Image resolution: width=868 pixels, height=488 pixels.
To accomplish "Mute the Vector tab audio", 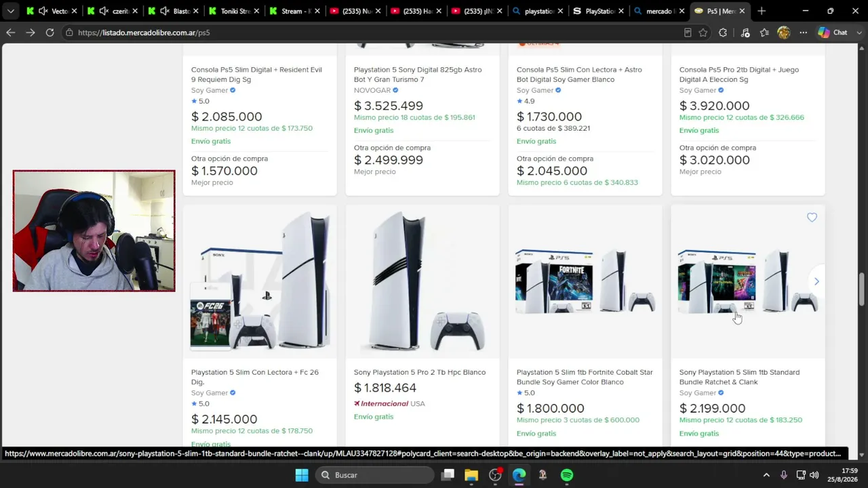I will coord(43,11).
